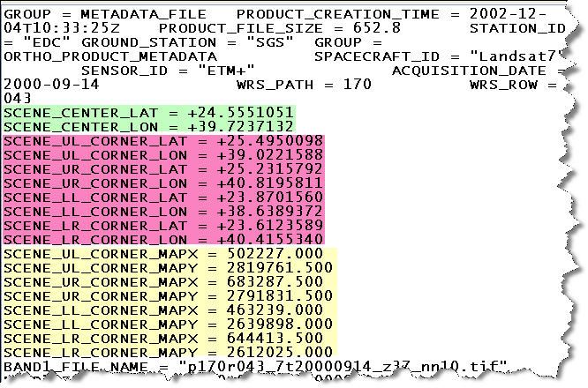This screenshot has width=588, height=388.
Task: Select the SCENE_LL_CORNER_MAPY = 2639898.000 line
Action: pyautogui.click(x=168, y=324)
